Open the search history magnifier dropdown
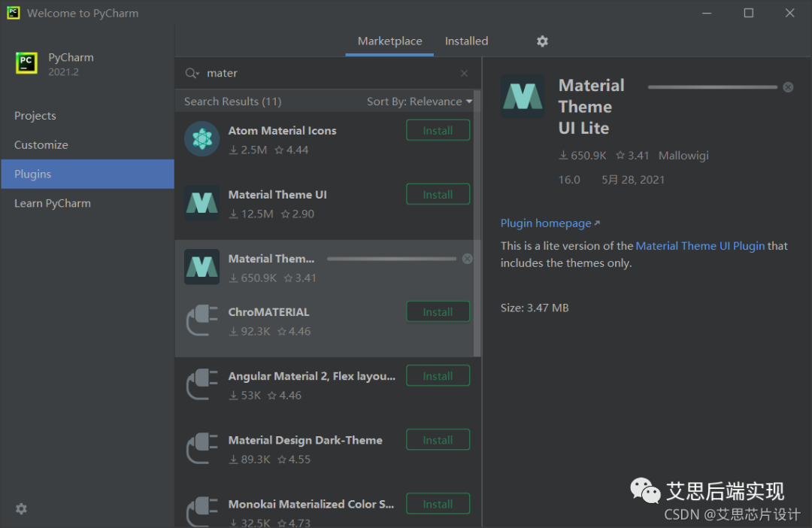 [x=192, y=73]
